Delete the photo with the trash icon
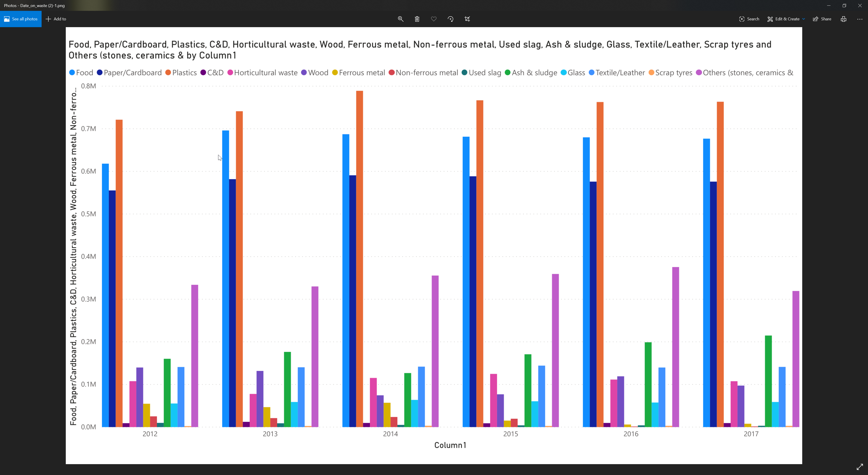 [x=417, y=19]
